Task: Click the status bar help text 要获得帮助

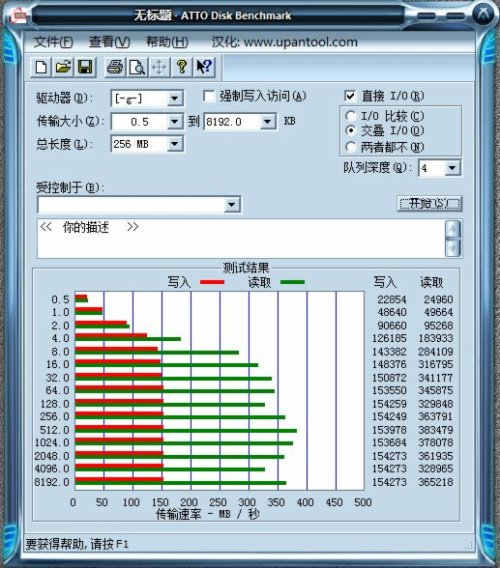Action: click(77, 544)
